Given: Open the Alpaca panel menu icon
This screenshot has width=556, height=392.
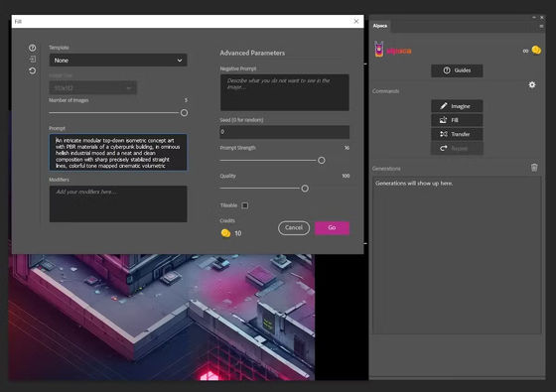Looking at the screenshot, I should (541, 26).
